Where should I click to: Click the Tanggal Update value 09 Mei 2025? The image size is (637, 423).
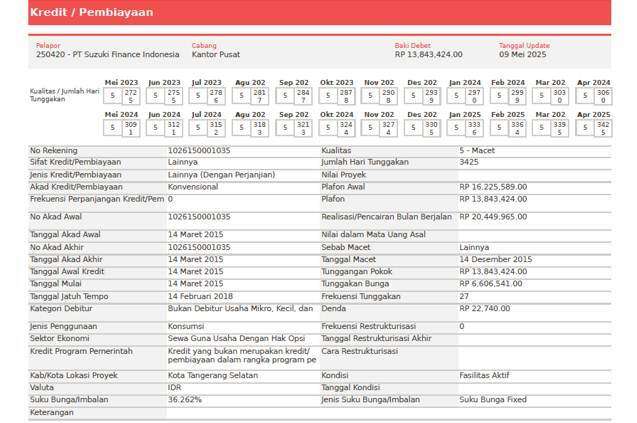[x=522, y=54]
